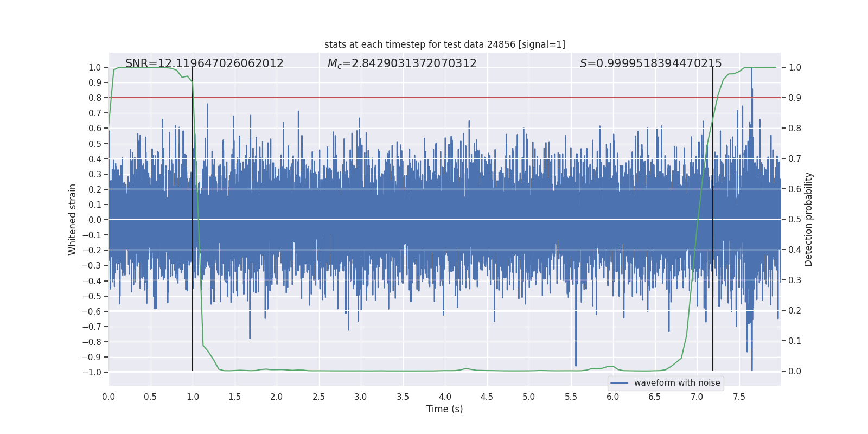
Task: Select the SNR=12.119647026062012 annotation
Action: tap(205, 63)
